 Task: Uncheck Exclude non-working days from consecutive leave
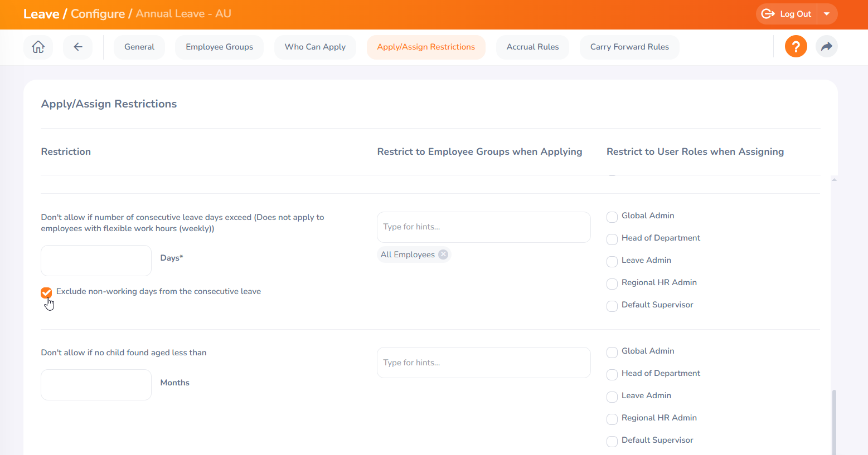[46, 292]
